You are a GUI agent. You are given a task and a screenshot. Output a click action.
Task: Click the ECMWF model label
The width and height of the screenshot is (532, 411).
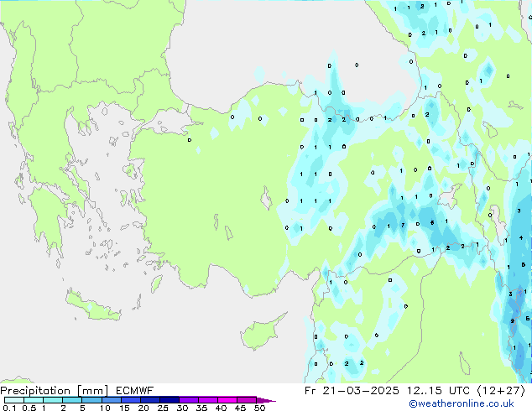point(135,391)
